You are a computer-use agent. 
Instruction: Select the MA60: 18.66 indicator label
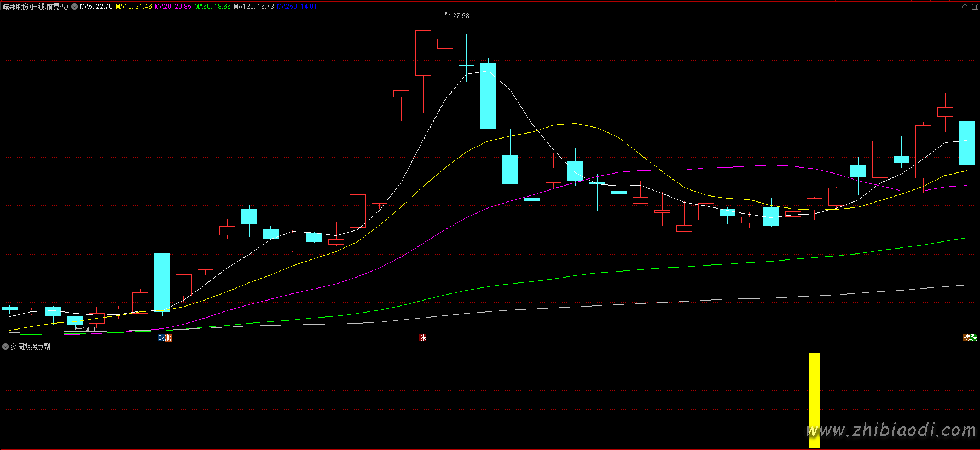coord(212,7)
